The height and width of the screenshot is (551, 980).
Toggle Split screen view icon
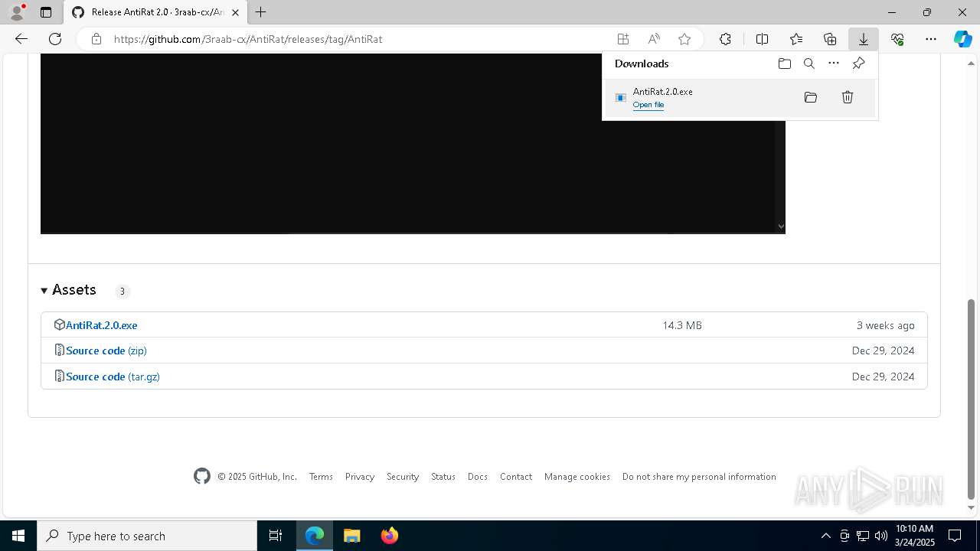763,39
